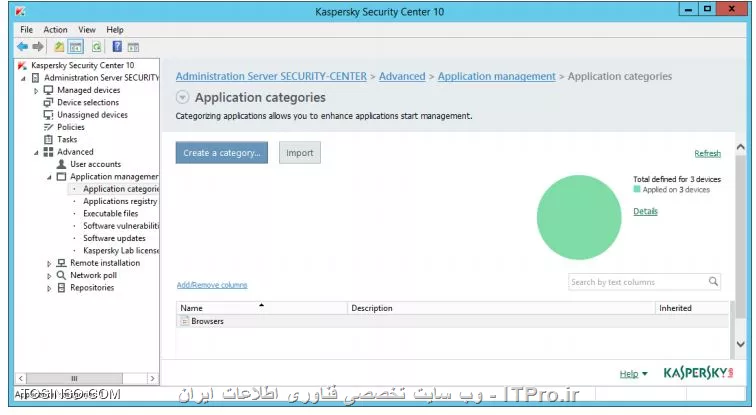The image size is (756, 415).
Task: Select the Browsers category row
Action: pyautogui.click(x=452, y=321)
